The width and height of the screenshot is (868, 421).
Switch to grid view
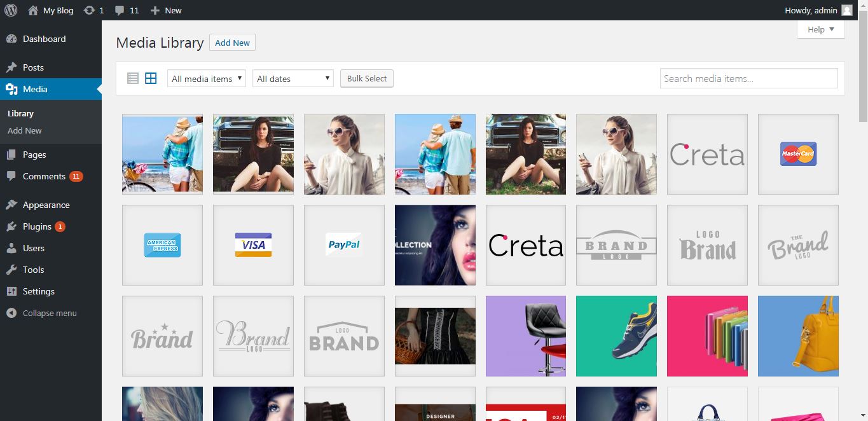151,78
